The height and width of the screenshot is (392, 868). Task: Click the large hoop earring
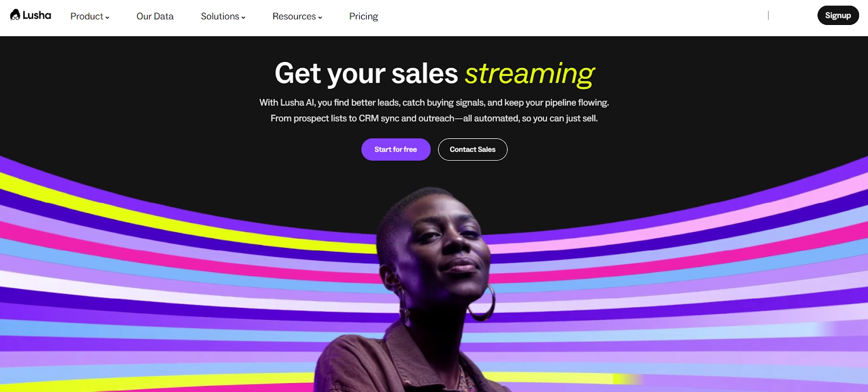[482, 302]
